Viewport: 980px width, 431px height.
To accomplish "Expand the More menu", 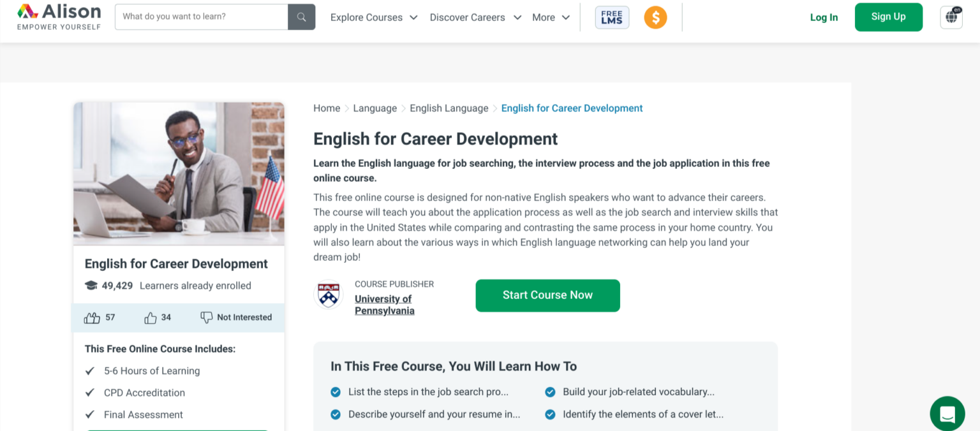I will [550, 17].
